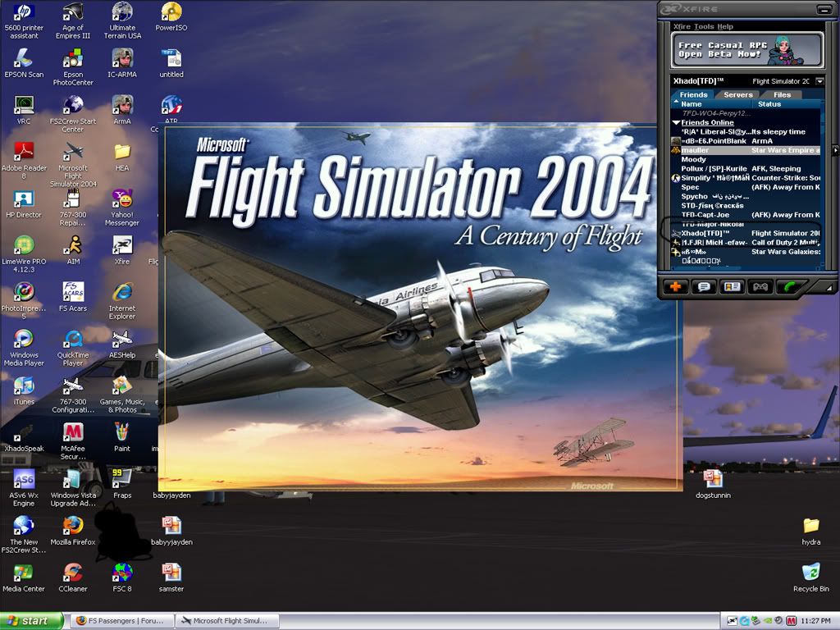Click the Xfire tray icon
The height and width of the screenshot is (630, 840).
(x=733, y=621)
